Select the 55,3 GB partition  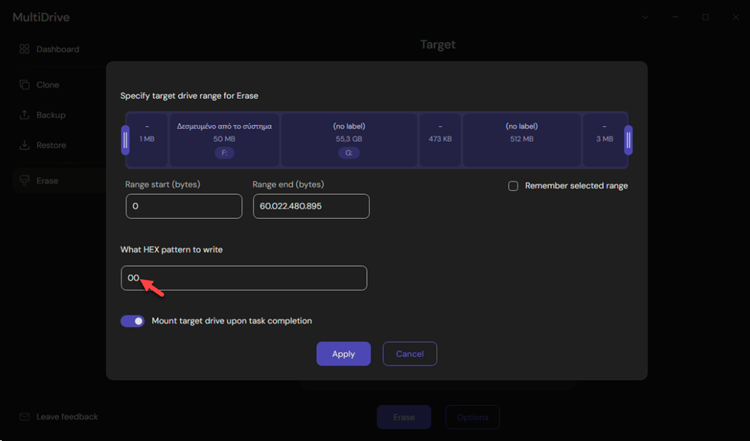point(349,140)
